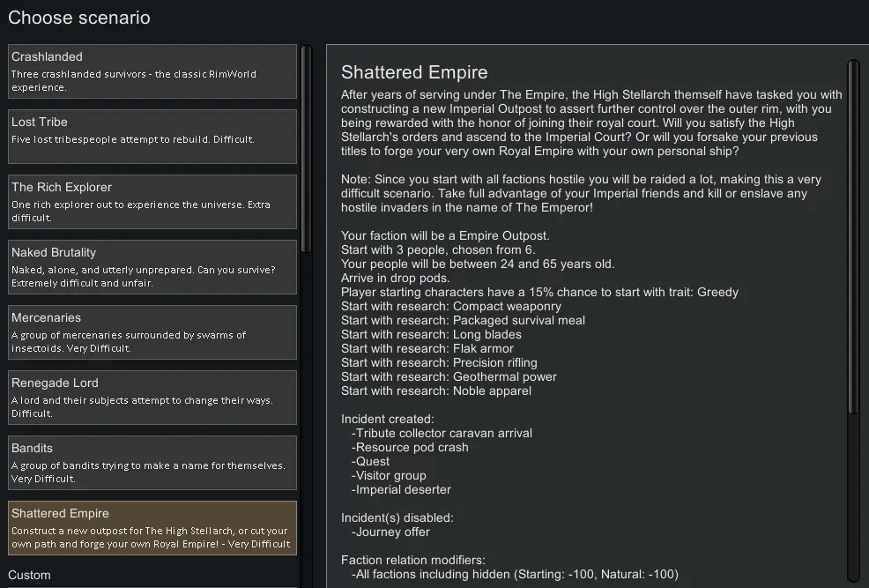869x588 pixels.
Task: Select the Naked Brutality scenario
Action: 152,267
